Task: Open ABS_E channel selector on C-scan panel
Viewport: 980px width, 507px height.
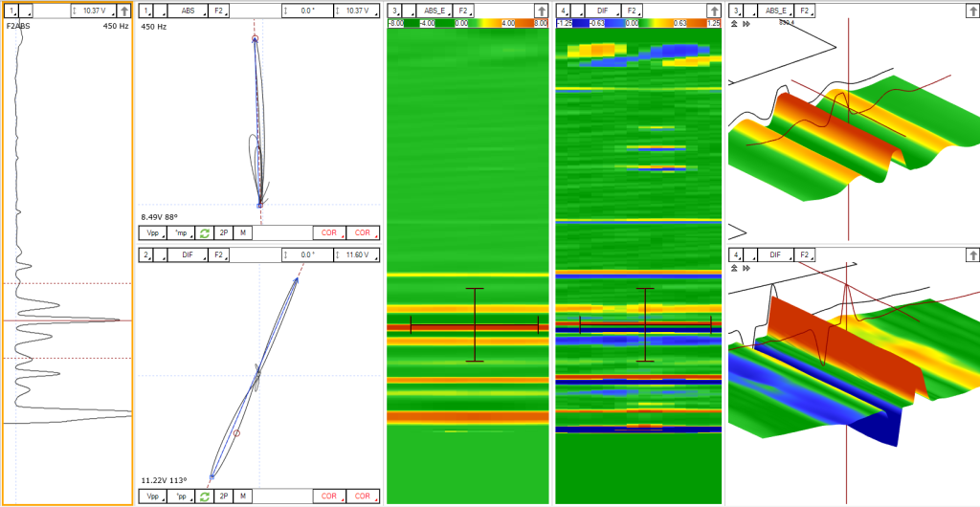Action: coord(434,11)
